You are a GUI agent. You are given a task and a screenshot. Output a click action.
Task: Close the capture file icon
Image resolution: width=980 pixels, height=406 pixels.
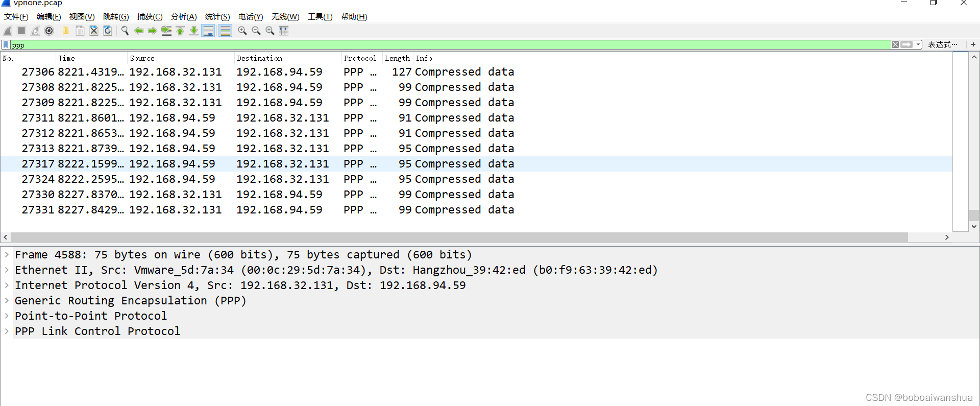[94, 31]
